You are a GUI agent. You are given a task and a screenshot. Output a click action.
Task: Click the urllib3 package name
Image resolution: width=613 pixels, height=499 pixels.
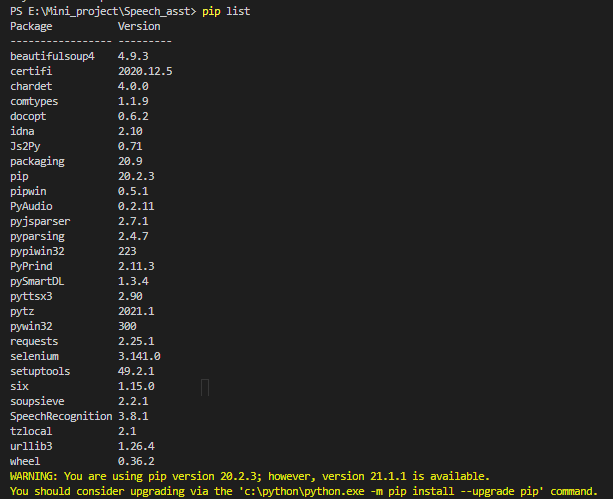31,447
